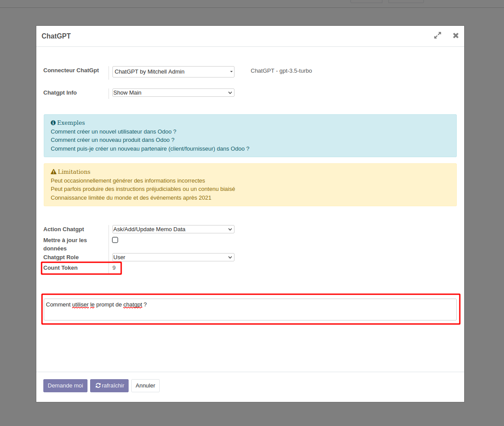Screen dimensions: 504x426
Task: Open the Chatgpt Info dropdown
Action: pos(173,93)
